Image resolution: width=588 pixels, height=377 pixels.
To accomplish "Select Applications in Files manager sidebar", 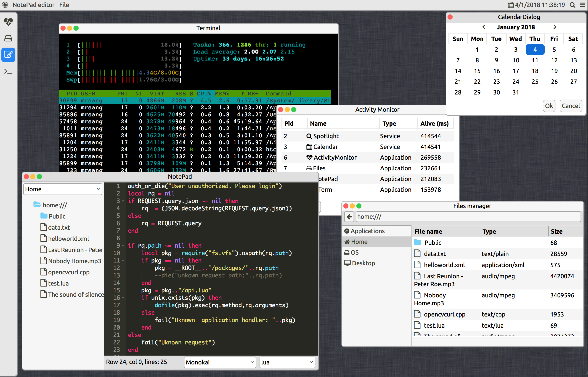I will pyautogui.click(x=377, y=231).
